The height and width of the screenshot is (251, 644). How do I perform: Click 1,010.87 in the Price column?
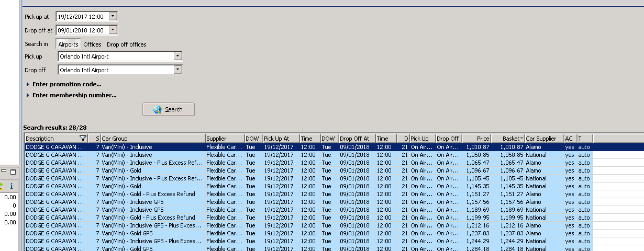point(478,147)
